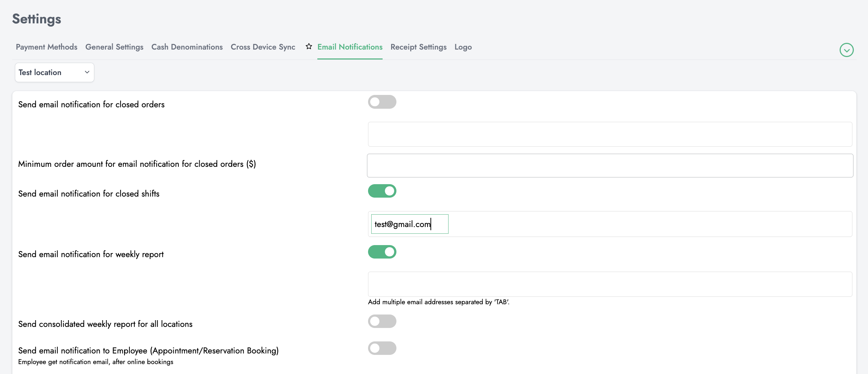Select the Email Notifications tab
The image size is (868, 374).
pyautogui.click(x=350, y=47)
